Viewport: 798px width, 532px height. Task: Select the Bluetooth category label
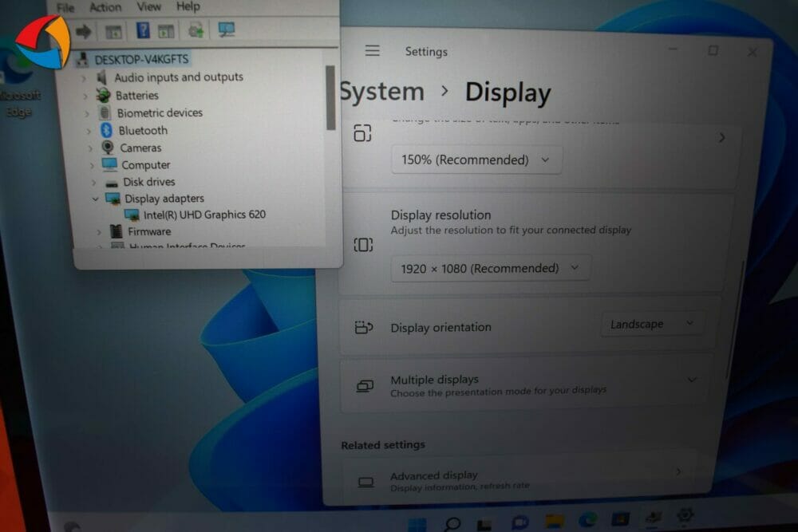143,131
